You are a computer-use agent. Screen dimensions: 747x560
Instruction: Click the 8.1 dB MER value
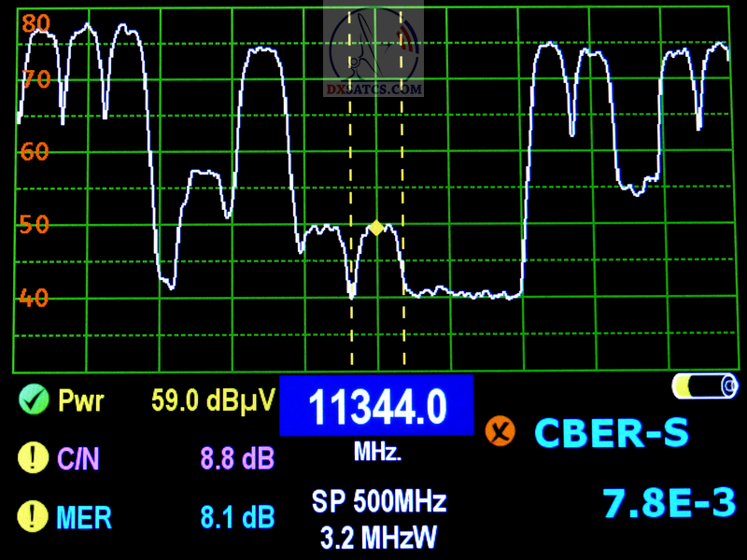(237, 516)
